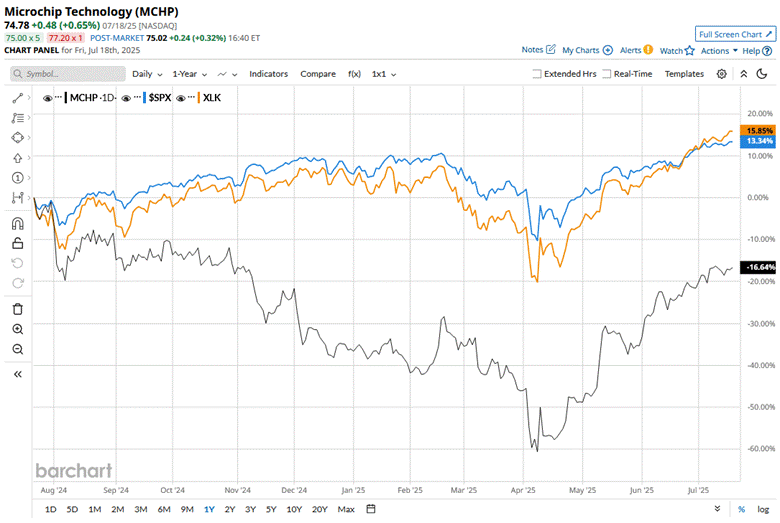The width and height of the screenshot is (780, 523).
Task: Switch to log scale
Action: [763, 509]
